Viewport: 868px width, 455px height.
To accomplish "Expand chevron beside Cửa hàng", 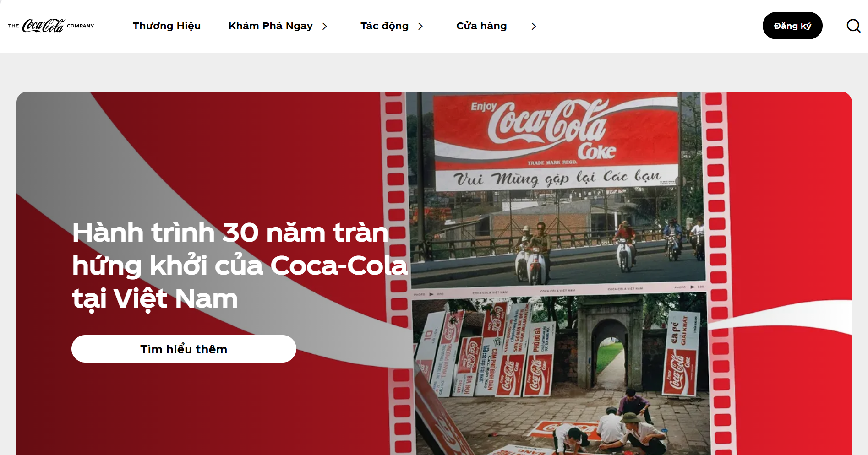I will [534, 27].
